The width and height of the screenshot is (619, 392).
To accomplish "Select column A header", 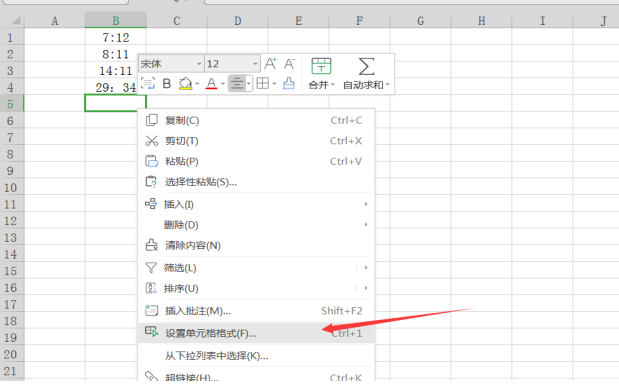I will coord(55,20).
